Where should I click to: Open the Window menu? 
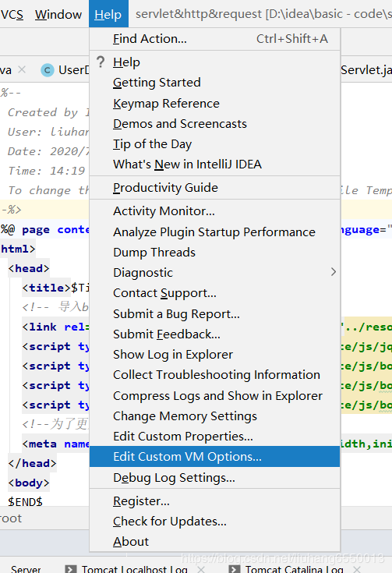58,14
